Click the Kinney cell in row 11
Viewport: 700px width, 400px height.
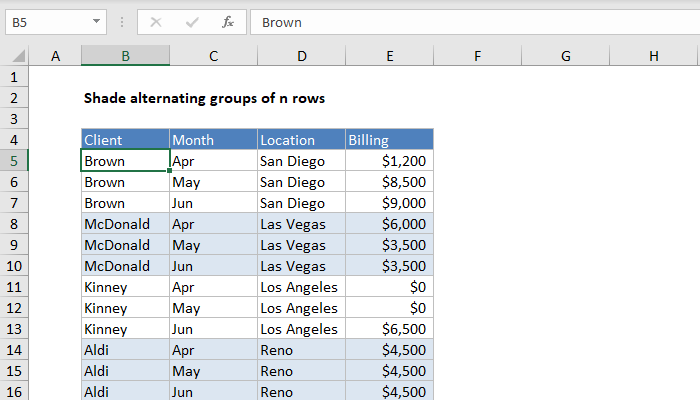pyautogui.click(x=125, y=287)
